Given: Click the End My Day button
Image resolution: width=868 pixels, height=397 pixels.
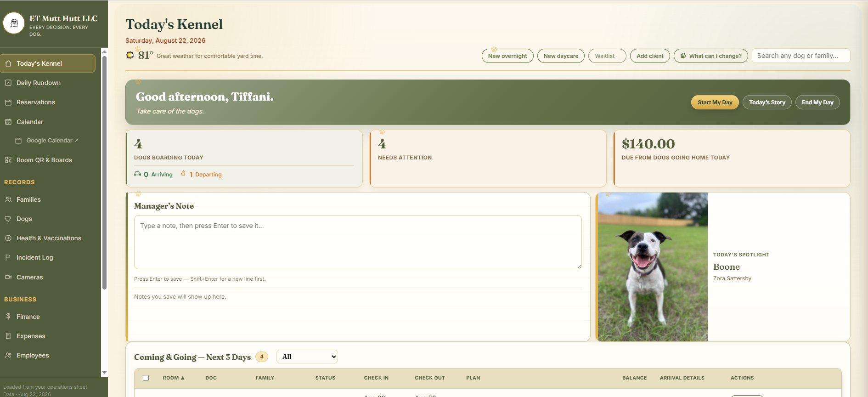Looking at the screenshot, I should (817, 102).
